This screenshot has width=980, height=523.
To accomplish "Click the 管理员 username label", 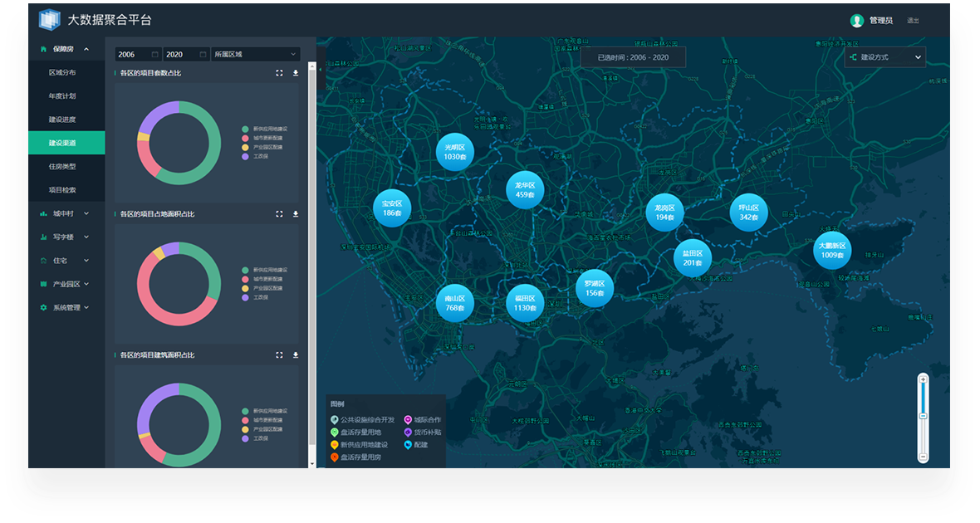I will (x=880, y=21).
